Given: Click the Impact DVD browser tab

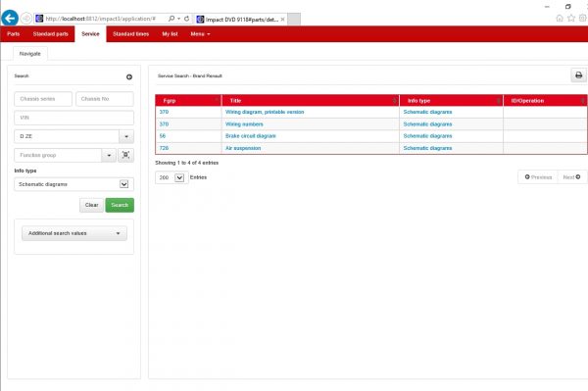Looking at the screenshot, I should (241, 20).
